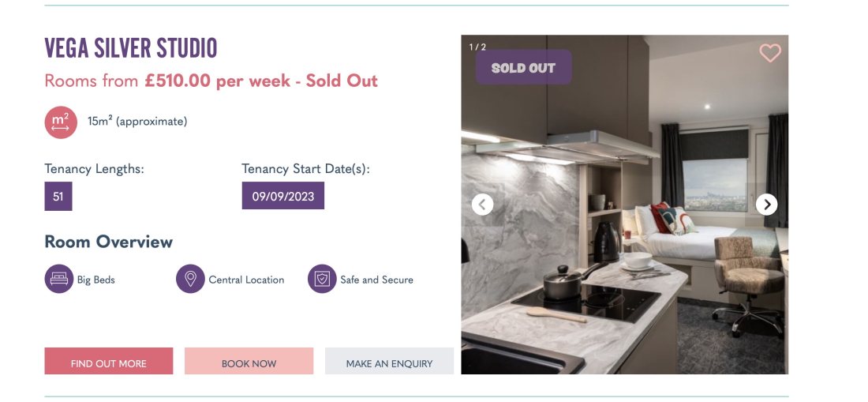Click the £510.00 per week price text
868x402 pixels.
coord(218,81)
